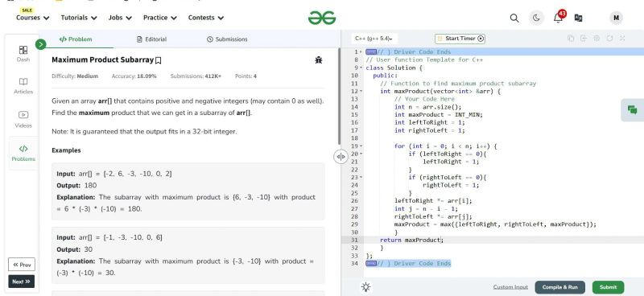Click the problem description scrollbar
The image size is (644, 296).
(339, 97)
